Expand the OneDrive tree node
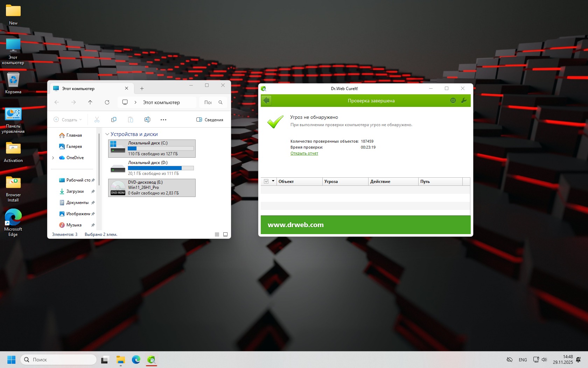The width and height of the screenshot is (588, 368). (53, 158)
